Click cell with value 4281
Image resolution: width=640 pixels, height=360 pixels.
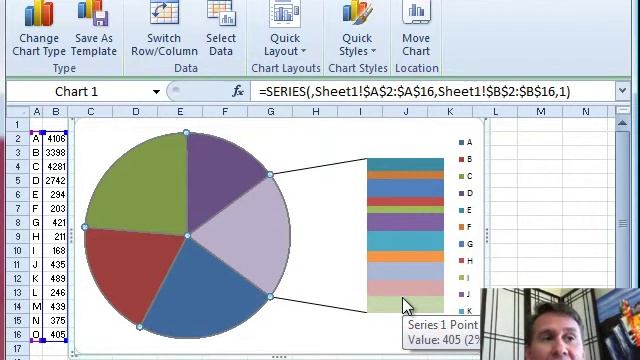[56, 167]
